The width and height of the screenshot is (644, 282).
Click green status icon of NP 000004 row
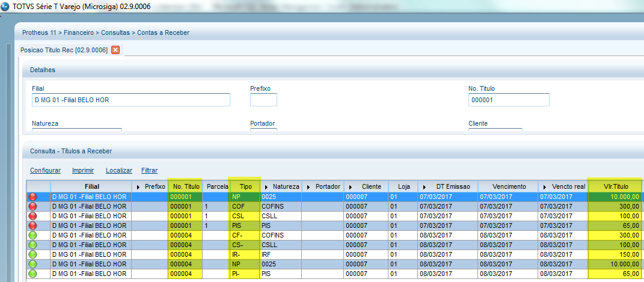33,264
